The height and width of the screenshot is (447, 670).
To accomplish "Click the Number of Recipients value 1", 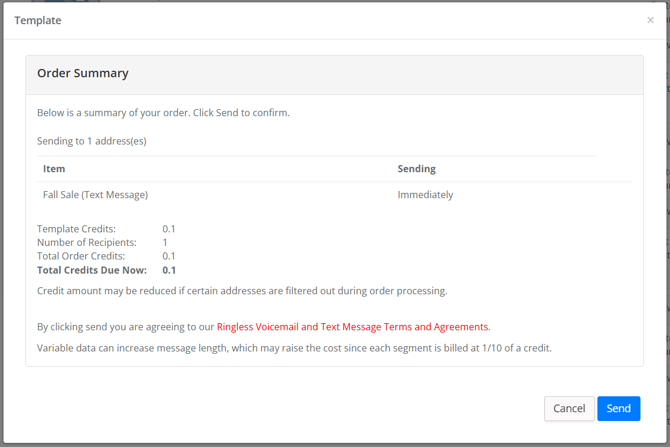I will click(x=165, y=243).
